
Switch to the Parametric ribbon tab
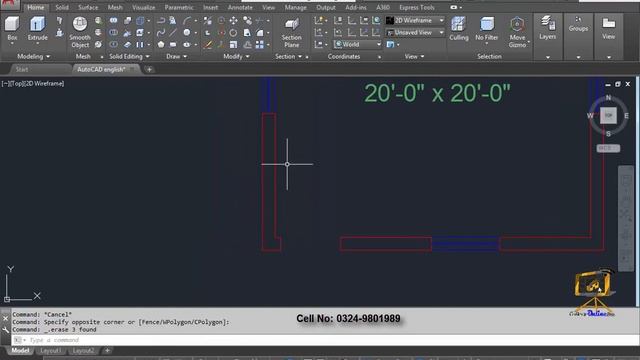pos(179,7)
